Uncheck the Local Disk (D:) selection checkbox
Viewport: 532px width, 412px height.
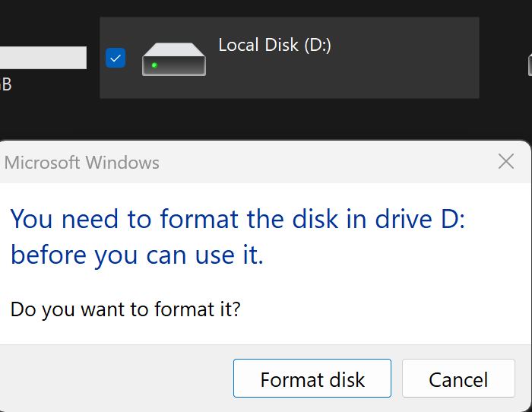pyautogui.click(x=116, y=58)
